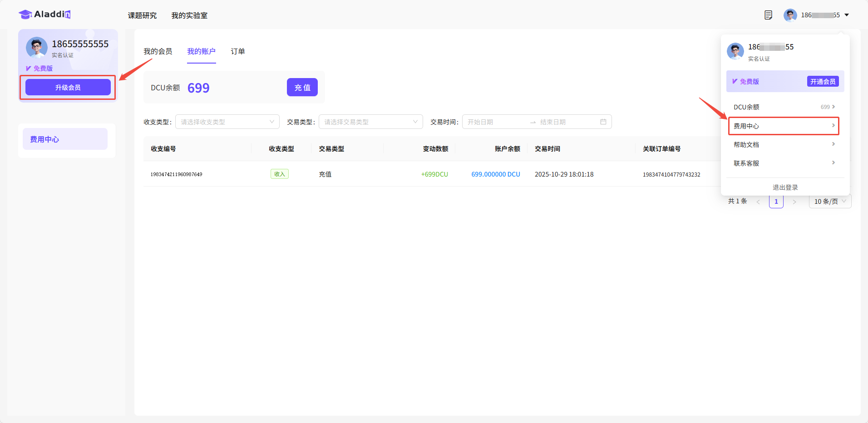Open 费用中心 in the user popup menu
Viewport: 868px width, 423px height.
coord(784,126)
